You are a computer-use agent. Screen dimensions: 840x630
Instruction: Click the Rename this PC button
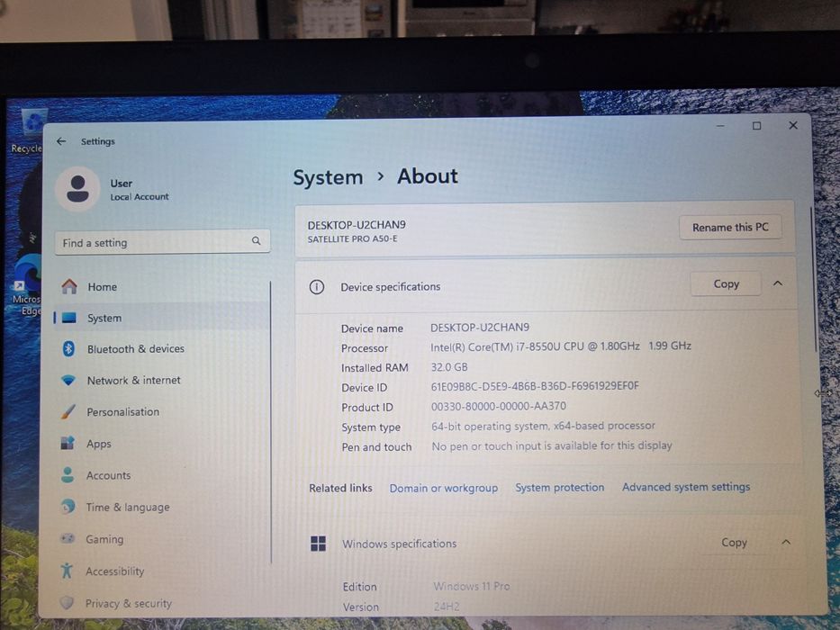coord(730,227)
